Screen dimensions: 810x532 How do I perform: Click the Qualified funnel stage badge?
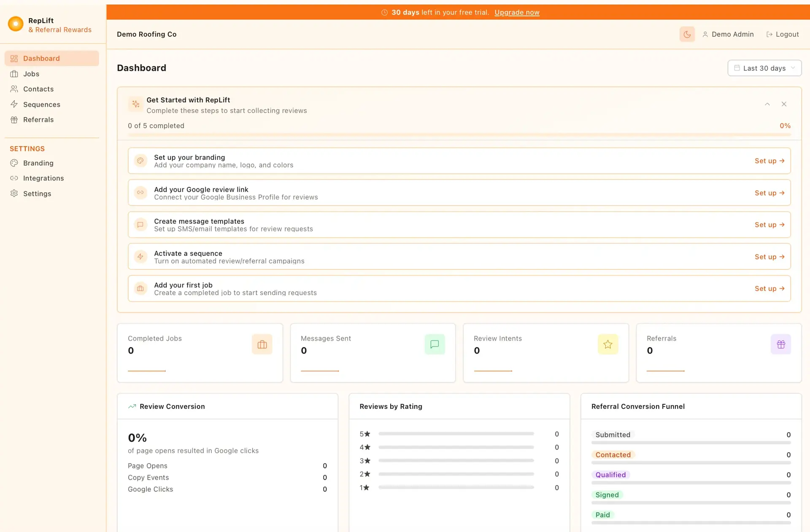coord(610,475)
